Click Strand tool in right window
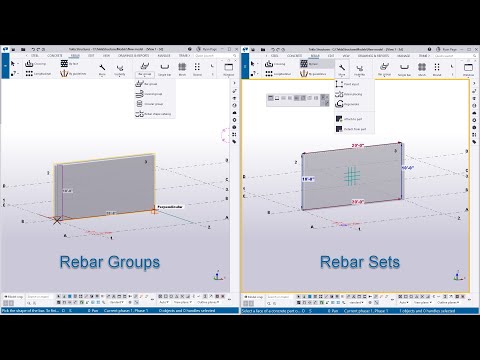 point(437,69)
